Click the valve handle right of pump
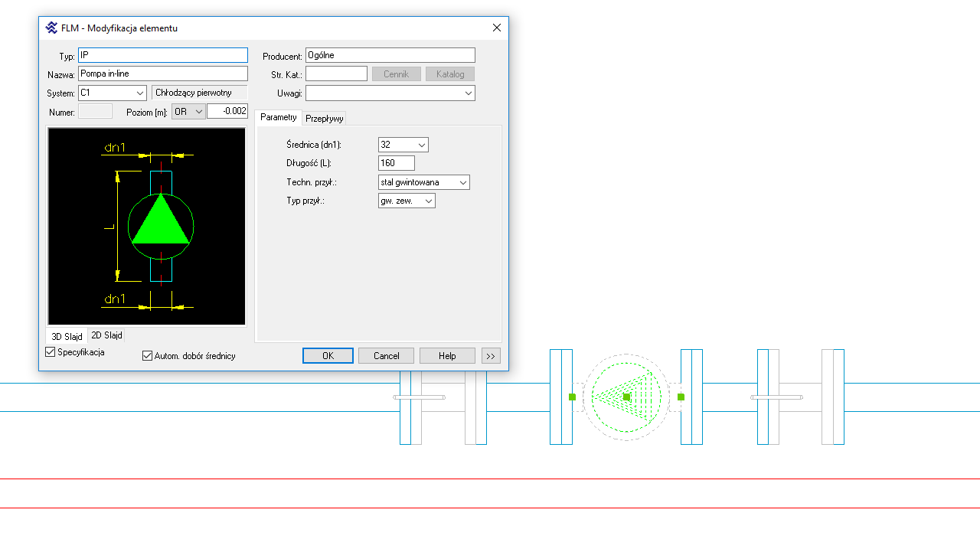This screenshot has height=539, width=980. (776, 397)
